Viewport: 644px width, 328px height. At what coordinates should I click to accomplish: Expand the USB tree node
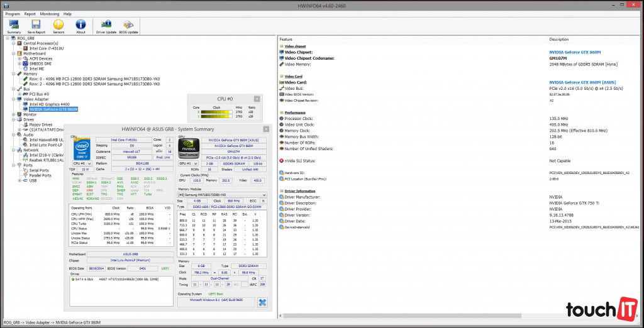click(x=20, y=180)
